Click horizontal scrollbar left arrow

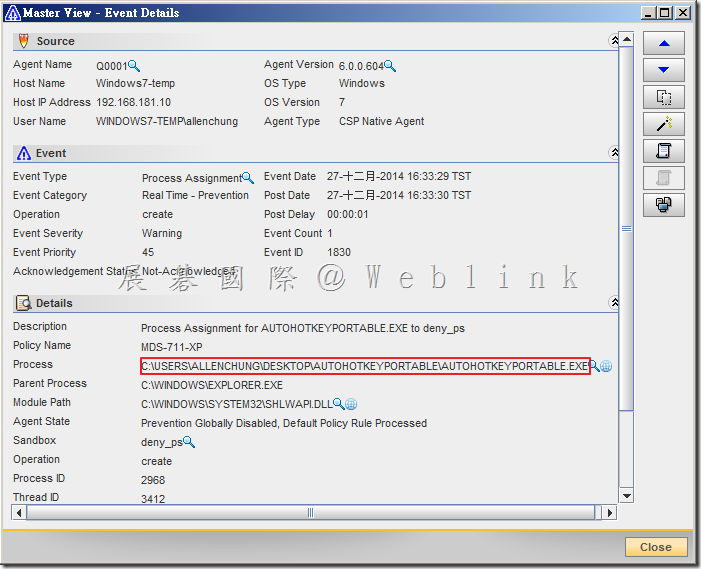point(19,512)
